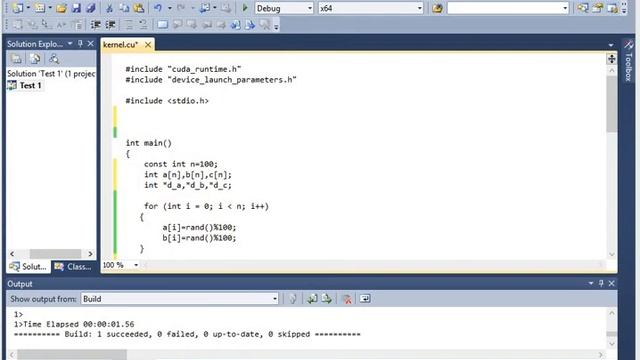The height and width of the screenshot is (360, 640).
Task: Click the Save All icon
Action: point(91,8)
